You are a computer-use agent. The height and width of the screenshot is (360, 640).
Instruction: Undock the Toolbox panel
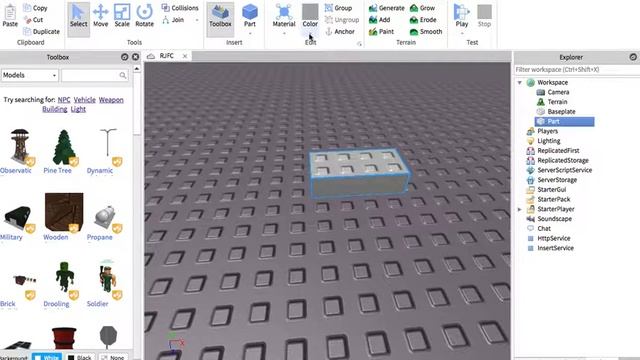tap(124, 57)
